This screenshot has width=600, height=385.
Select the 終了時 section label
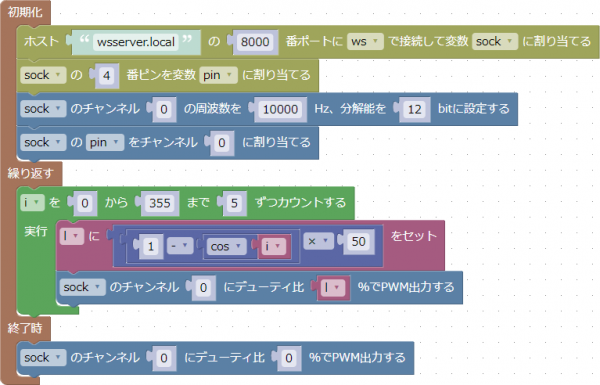pos(25,328)
